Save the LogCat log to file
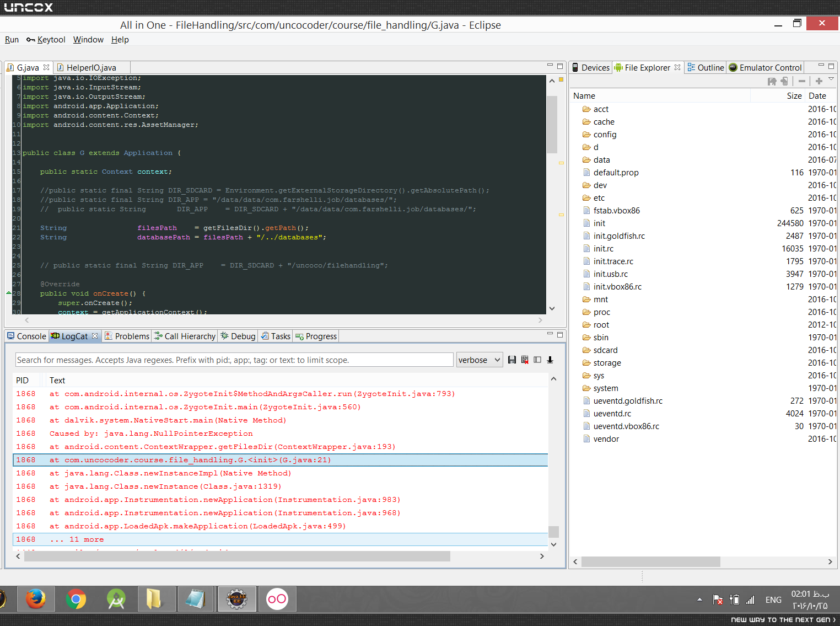Image resolution: width=840 pixels, height=626 pixels. tap(511, 360)
